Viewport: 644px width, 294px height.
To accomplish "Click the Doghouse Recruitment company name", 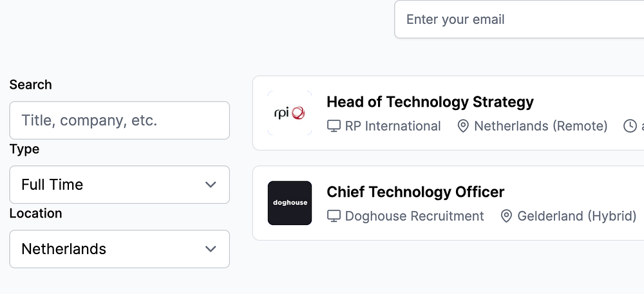I will click(414, 216).
